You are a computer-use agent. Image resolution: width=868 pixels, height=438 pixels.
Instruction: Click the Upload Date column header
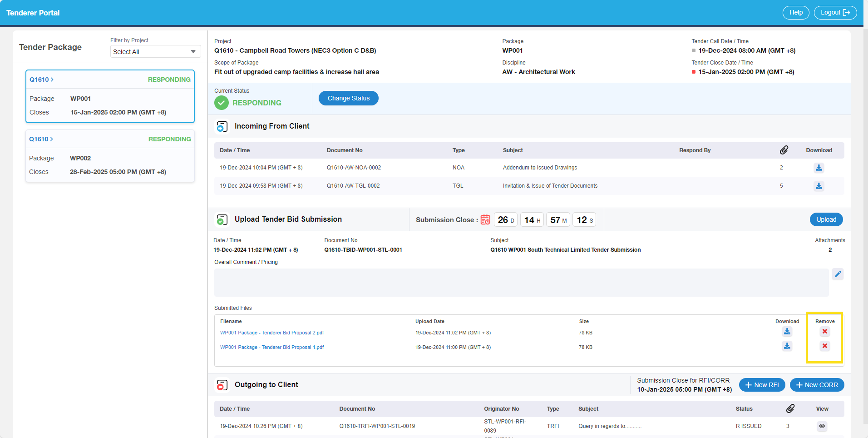pos(430,321)
